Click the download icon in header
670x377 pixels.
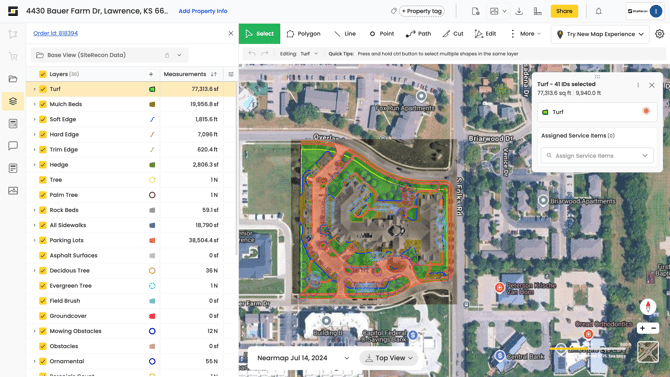click(519, 11)
